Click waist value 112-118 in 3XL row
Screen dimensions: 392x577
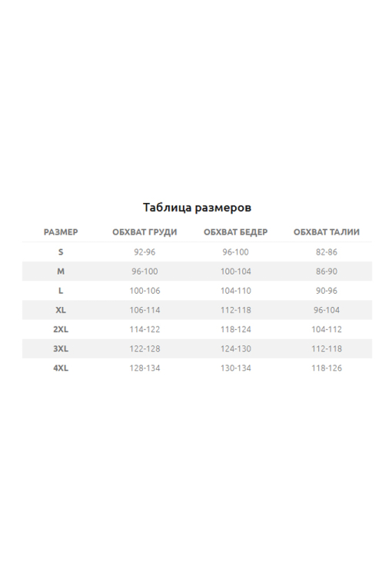coord(327,349)
